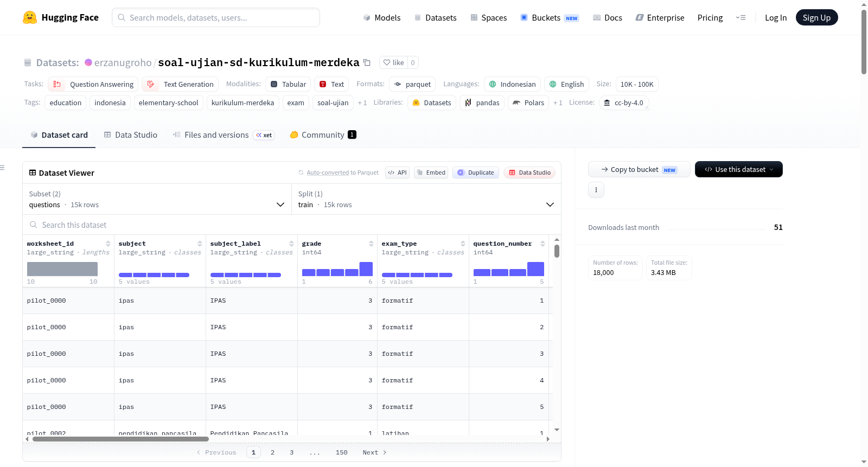Screen dimensions: 868x467
Task: Go to Datasets in the navigation
Action: [435, 17]
